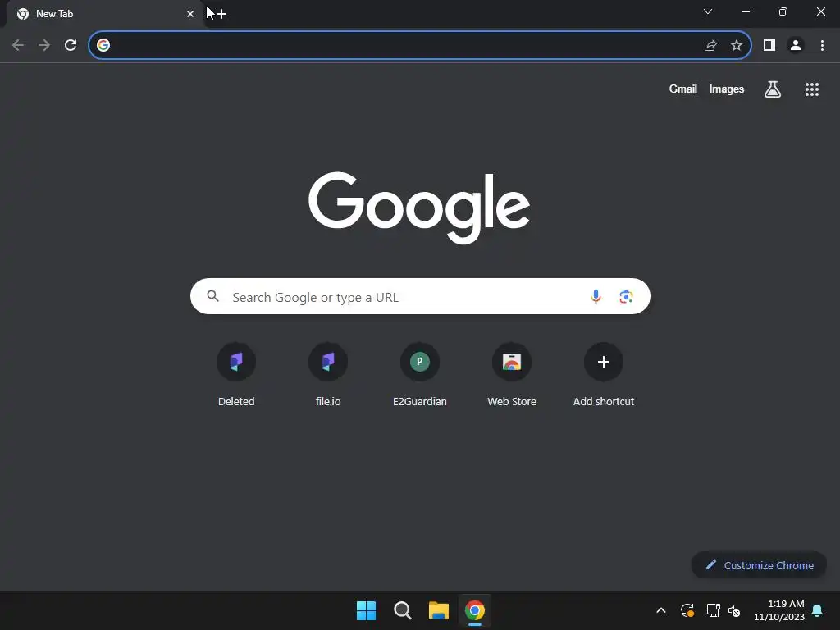This screenshot has width=840, height=630.
Task: Click the Add shortcut button
Action: click(x=604, y=374)
